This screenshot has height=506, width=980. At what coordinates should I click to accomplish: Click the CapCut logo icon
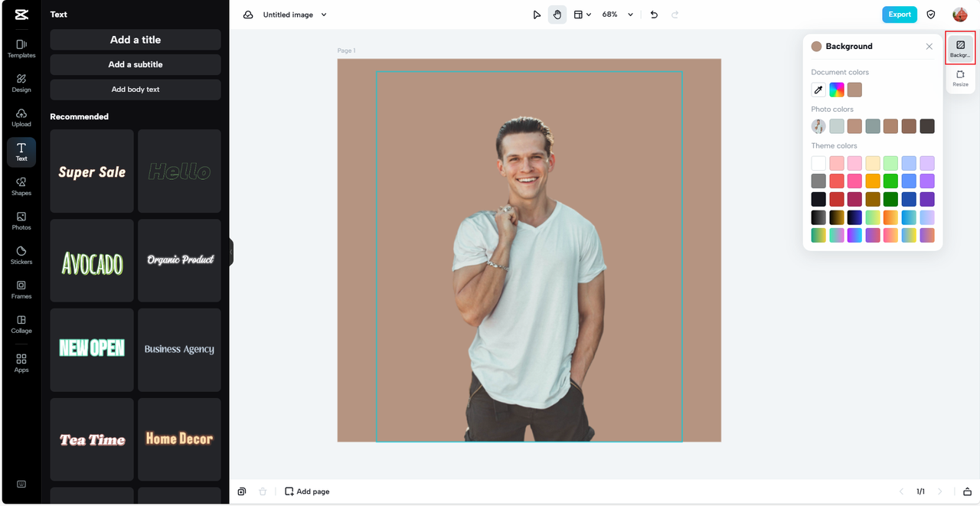[21, 14]
